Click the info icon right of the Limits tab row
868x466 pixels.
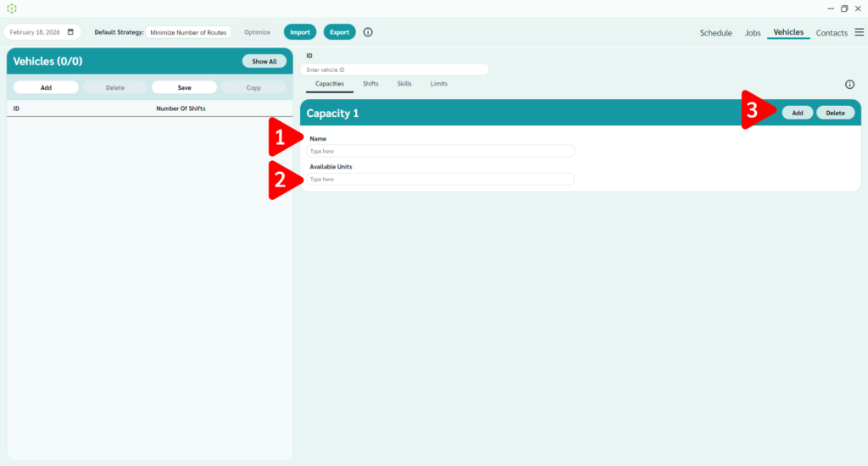[x=849, y=85]
